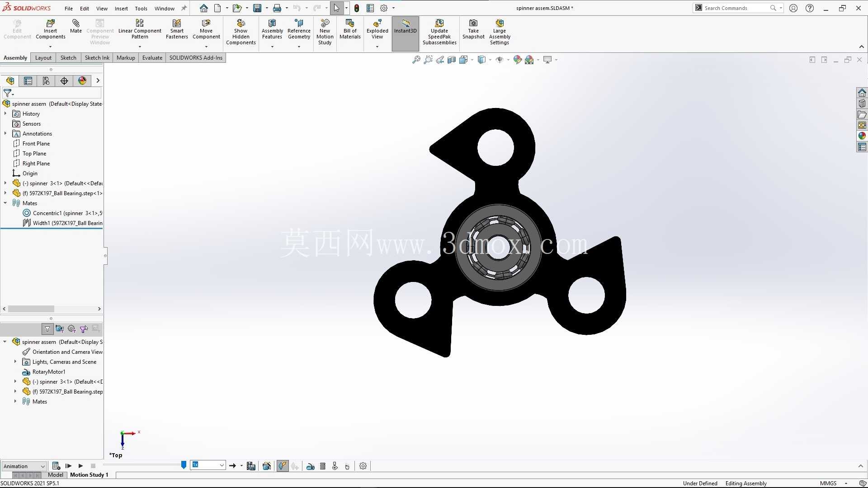Open Bill of Materials tool

[x=350, y=29]
